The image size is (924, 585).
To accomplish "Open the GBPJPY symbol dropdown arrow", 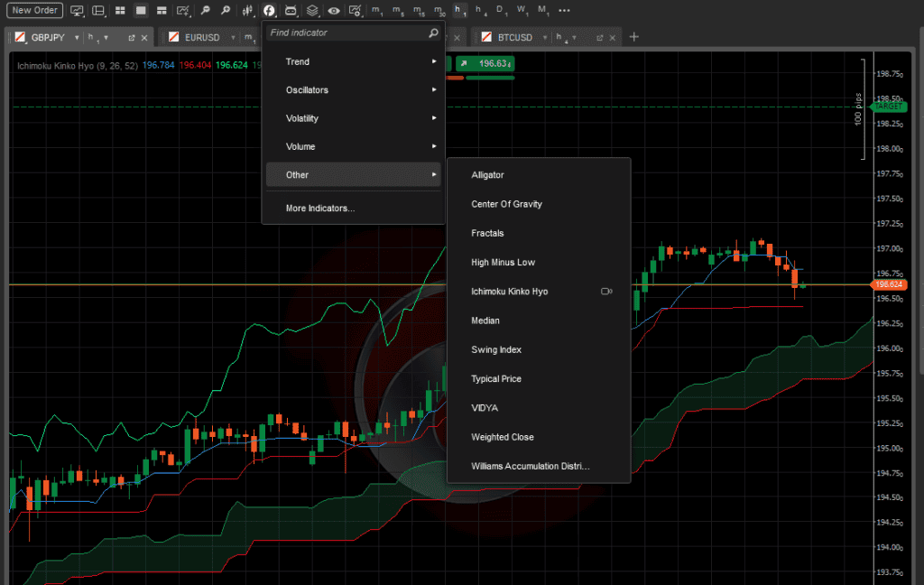I will pyautogui.click(x=77, y=37).
